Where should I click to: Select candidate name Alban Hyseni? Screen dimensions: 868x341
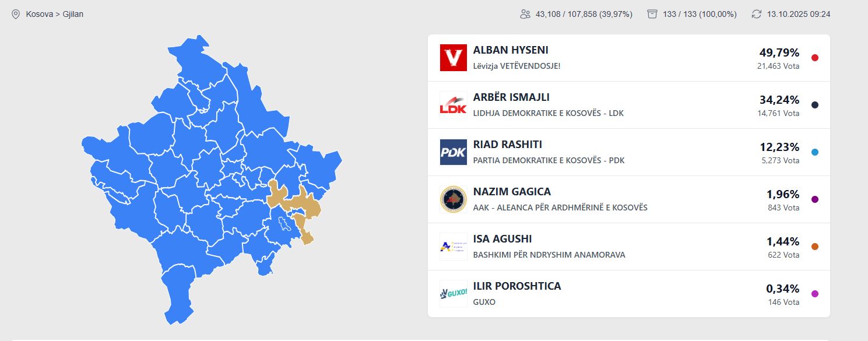point(511,50)
